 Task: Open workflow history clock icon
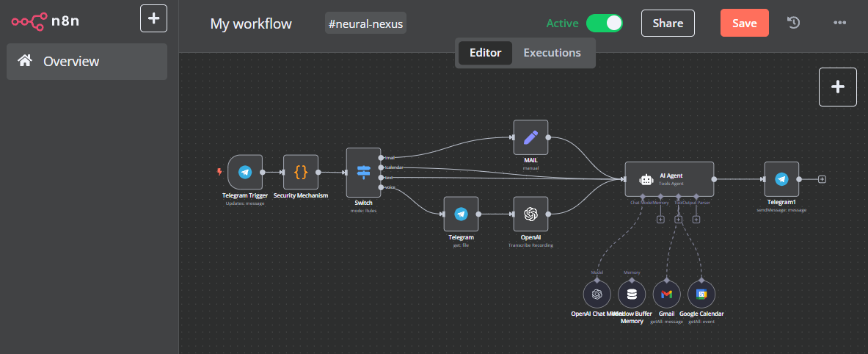(x=794, y=23)
